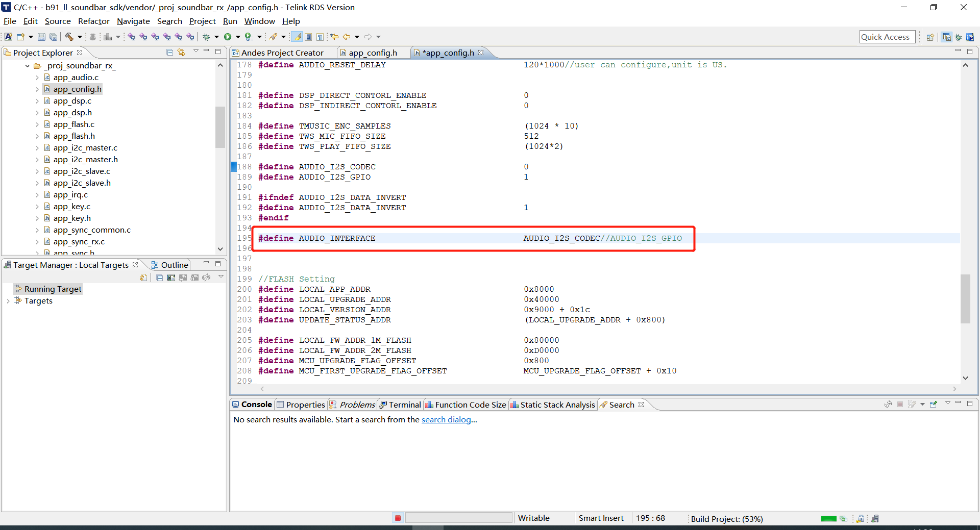This screenshot has width=980, height=530.
Task: Toggle Link with Editor in Project Explorer
Action: (182, 53)
